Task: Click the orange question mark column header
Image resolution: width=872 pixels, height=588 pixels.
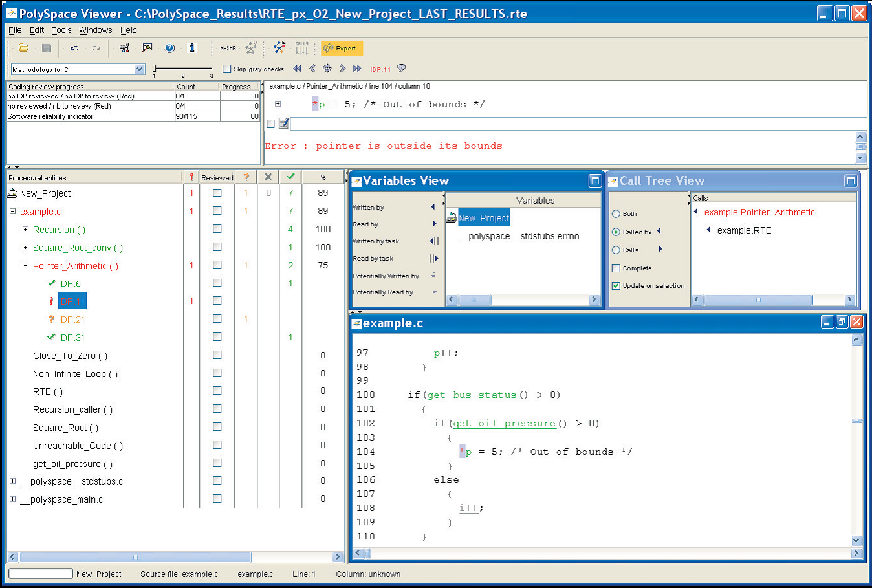Action: [x=246, y=177]
